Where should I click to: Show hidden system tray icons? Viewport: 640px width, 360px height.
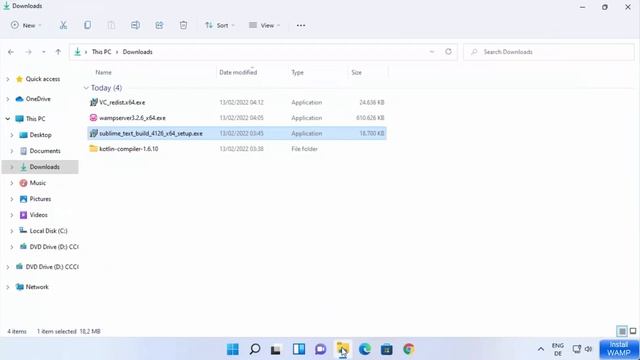(x=541, y=349)
